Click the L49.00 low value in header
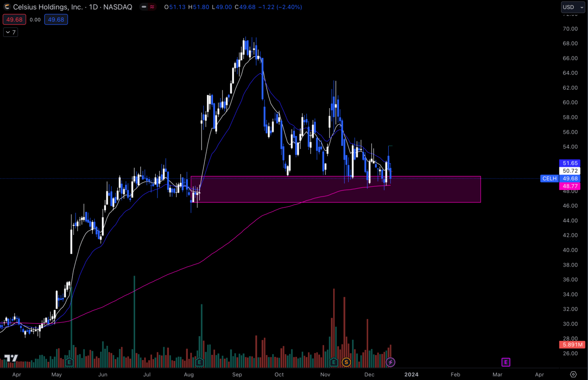This screenshot has height=380, width=588. (222, 7)
